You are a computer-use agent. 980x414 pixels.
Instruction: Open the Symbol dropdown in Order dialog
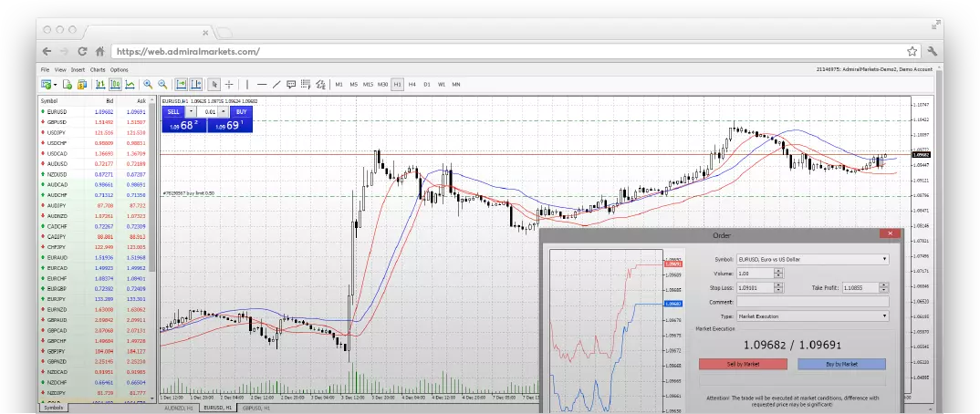coord(813,259)
